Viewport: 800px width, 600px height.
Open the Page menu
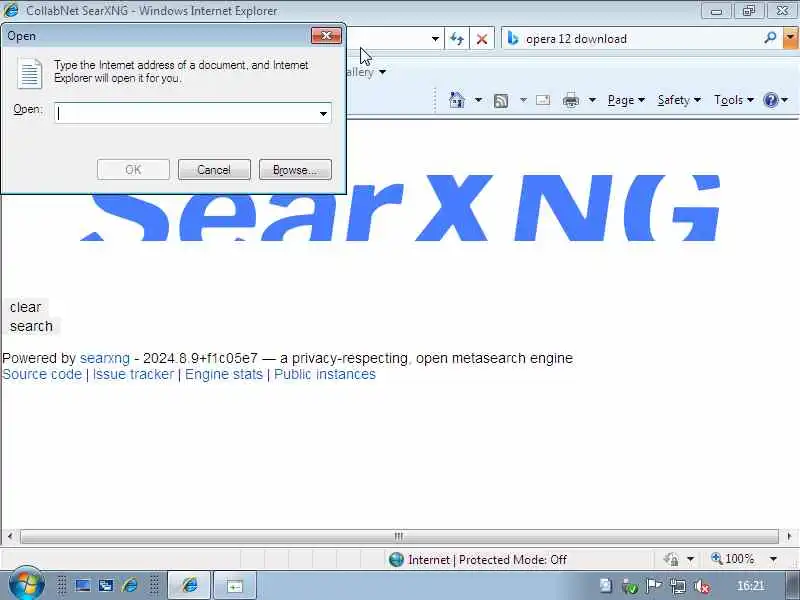pyautogui.click(x=626, y=100)
